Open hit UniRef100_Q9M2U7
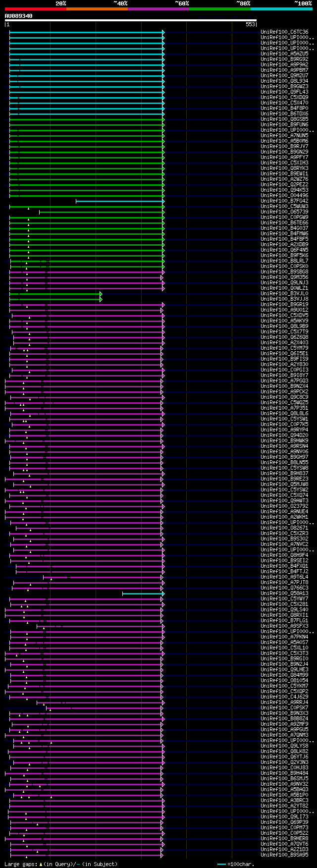Image resolution: width=317 pixels, height=868 pixels. tap(284, 76)
